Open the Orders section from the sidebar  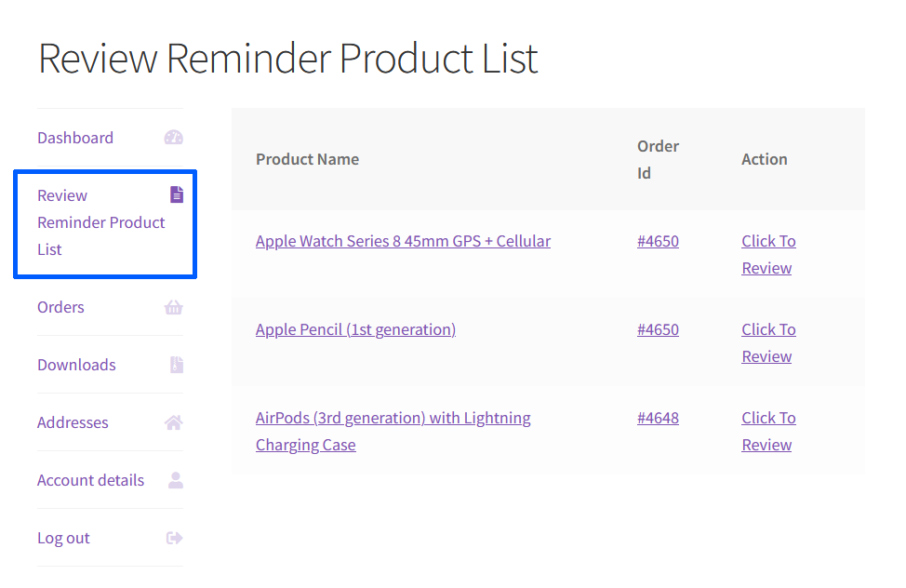pyautogui.click(x=60, y=306)
